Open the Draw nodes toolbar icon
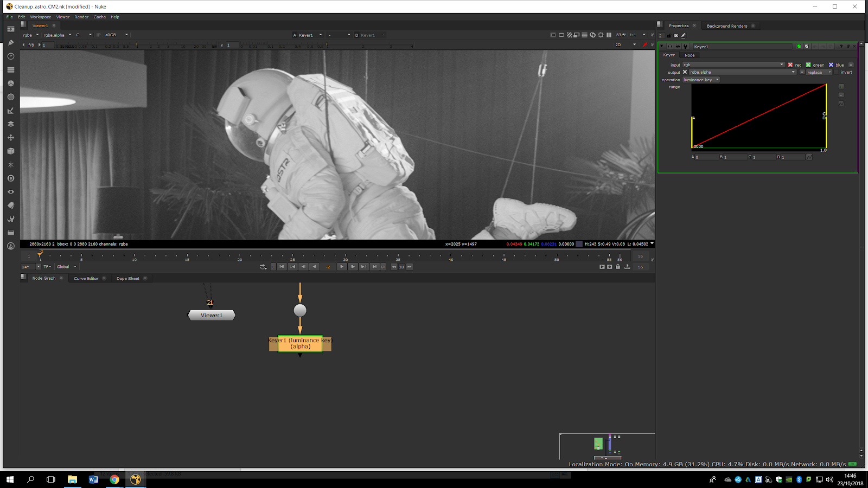 10,43
